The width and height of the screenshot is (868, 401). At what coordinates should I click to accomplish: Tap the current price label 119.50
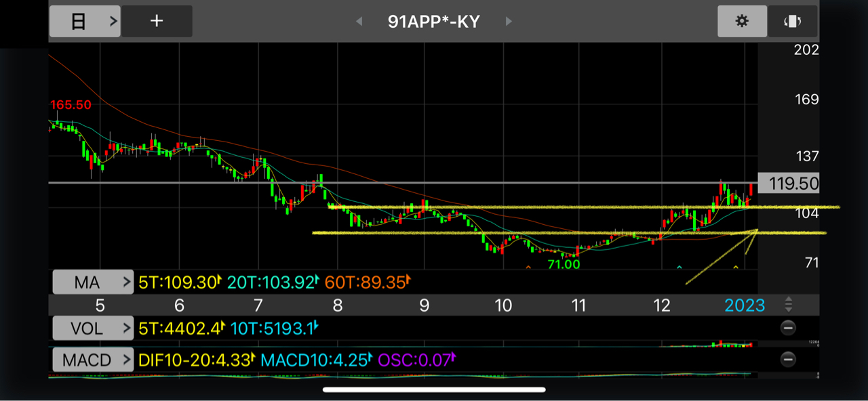tap(789, 183)
